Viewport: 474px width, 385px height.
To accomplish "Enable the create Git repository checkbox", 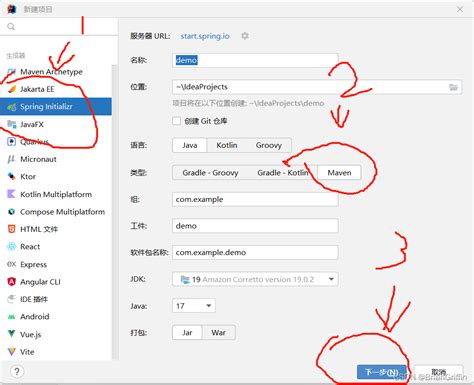I will click(x=177, y=121).
